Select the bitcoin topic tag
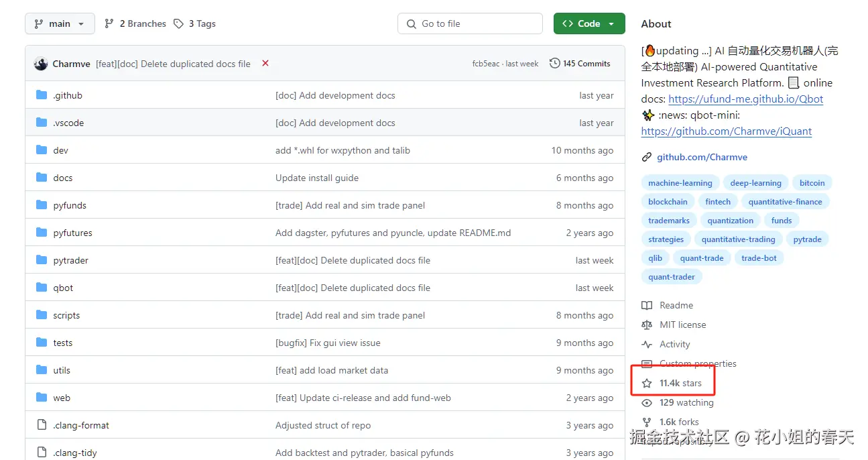Screen dimensions: 868x460 pos(812,183)
